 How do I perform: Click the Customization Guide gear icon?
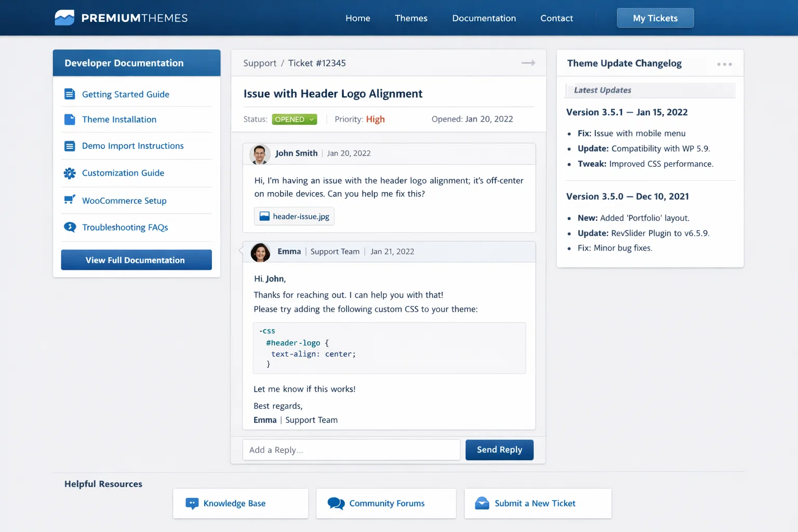click(70, 173)
